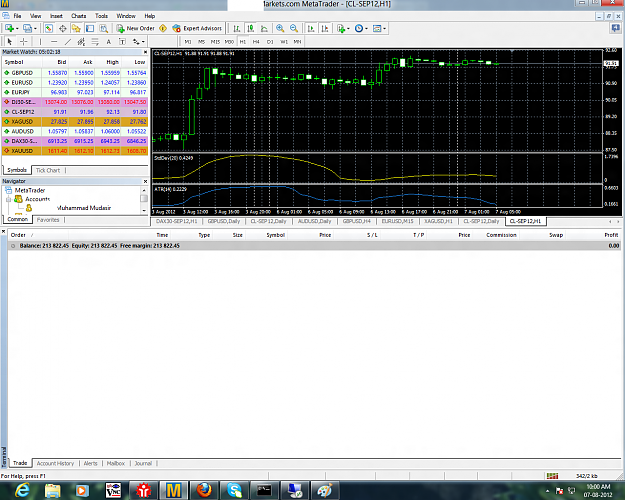This screenshot has height=500, width=625.
Task: Expand the Profiles dropdown arrow
Action: point(35,29)
